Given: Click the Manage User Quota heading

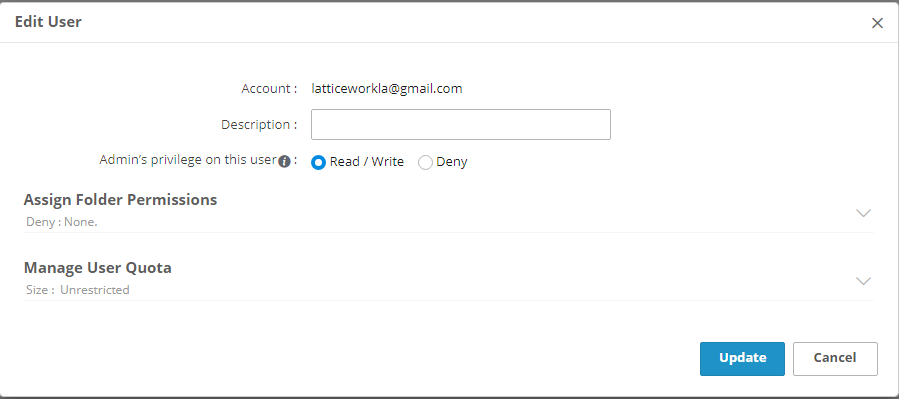Looking at the screenshot, I should [97, 268].
